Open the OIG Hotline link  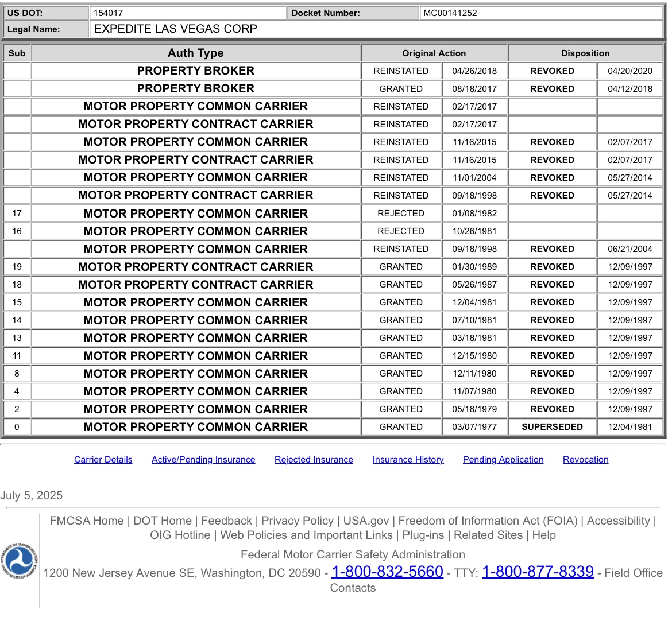tap(180, 535)
